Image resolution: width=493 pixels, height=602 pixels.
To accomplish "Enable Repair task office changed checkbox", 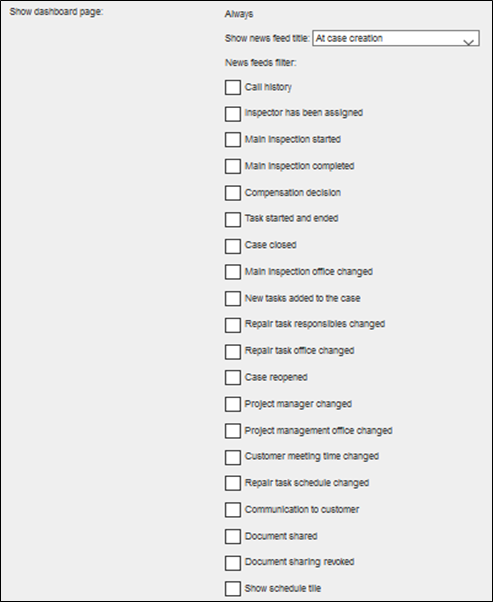I will [233, 352].
